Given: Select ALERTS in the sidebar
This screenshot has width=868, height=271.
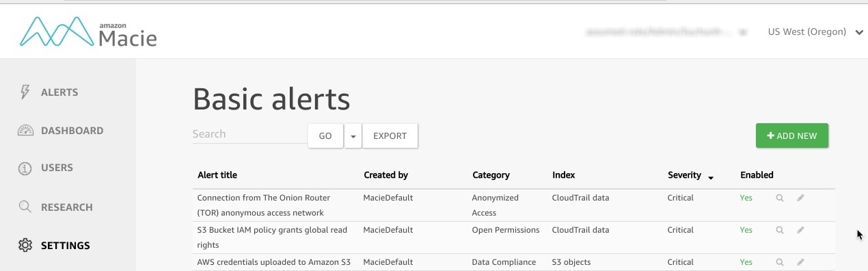Looking at the screenshot, I should pyautogui.click(x=59, y=92).
